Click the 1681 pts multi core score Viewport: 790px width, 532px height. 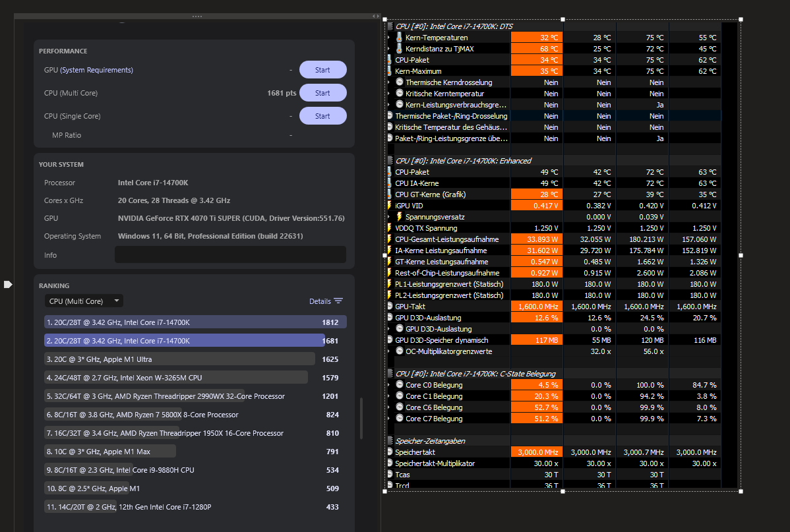282,93
